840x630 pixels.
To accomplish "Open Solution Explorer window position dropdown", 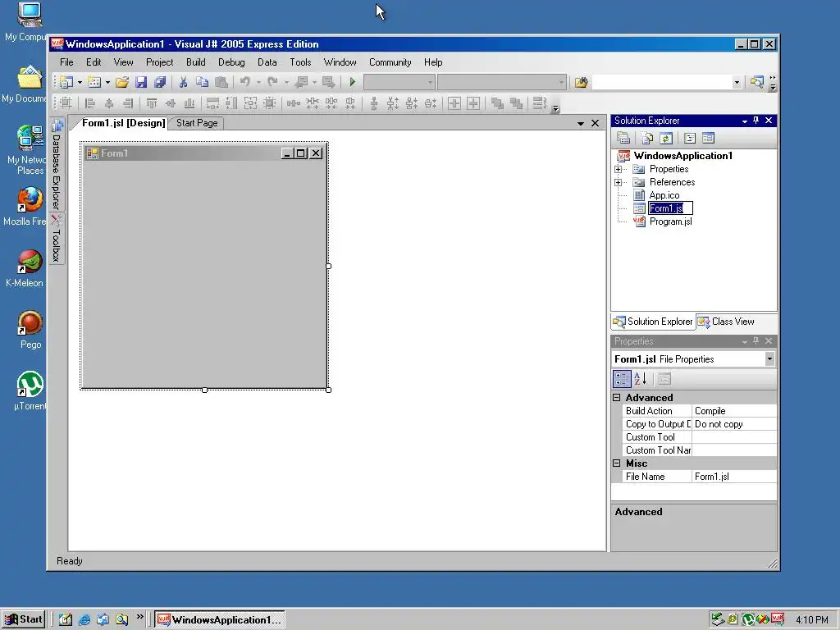I will click(x=745, y=121).
